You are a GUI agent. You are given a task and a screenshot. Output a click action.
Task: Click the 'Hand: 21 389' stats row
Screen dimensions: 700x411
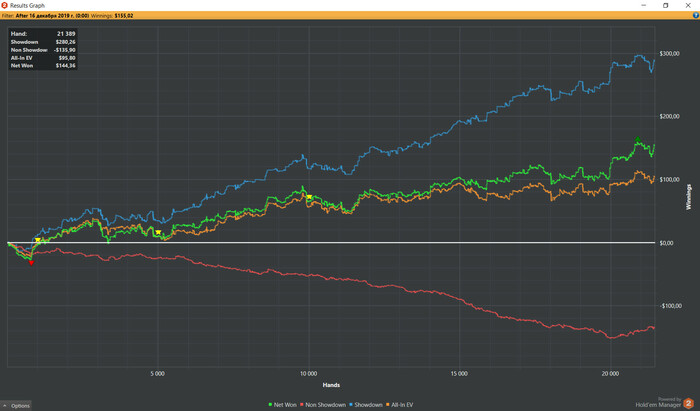[x=43, y=33]
